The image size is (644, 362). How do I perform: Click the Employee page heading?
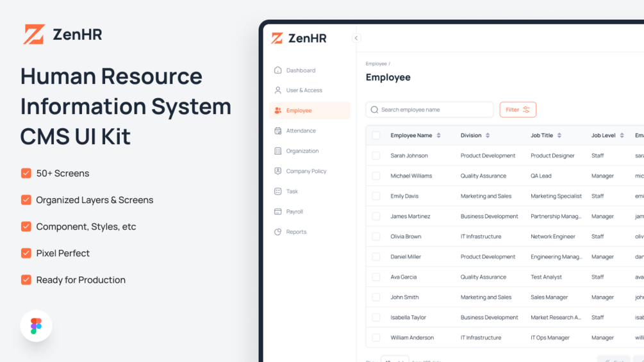(x=388, y=77)
